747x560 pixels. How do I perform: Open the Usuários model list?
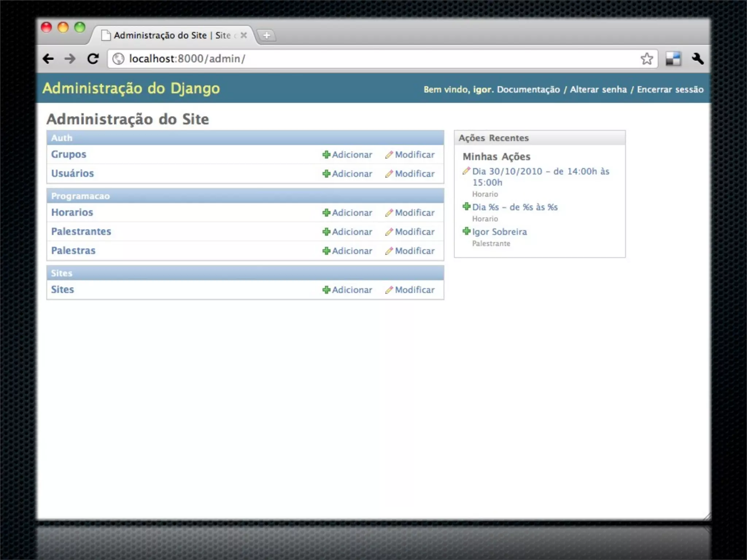pos(72,173)
